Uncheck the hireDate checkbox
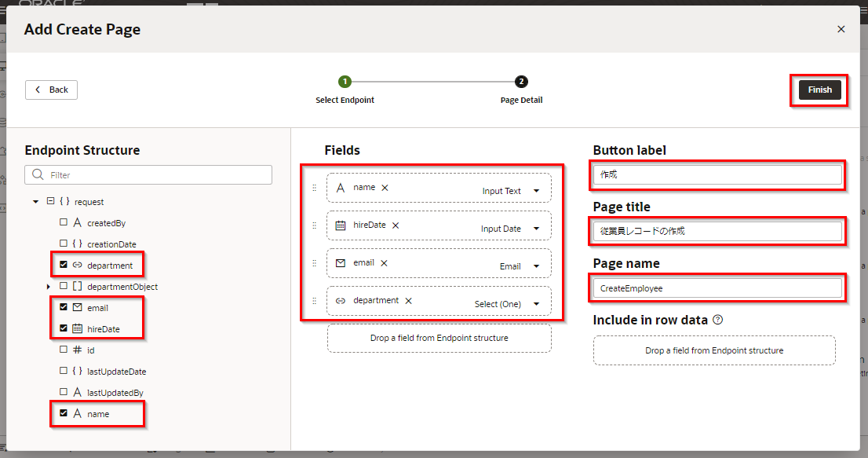Image resolution: width=868 pixels, height=458 pixels. (64, 328)
